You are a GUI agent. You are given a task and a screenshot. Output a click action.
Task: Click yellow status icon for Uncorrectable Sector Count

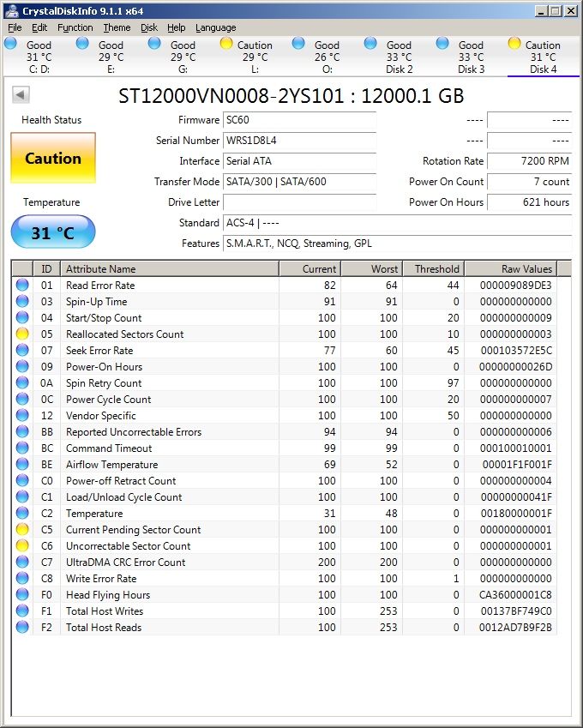(x=22, y=546)
